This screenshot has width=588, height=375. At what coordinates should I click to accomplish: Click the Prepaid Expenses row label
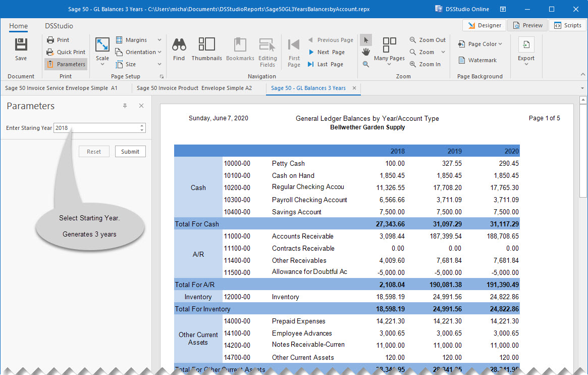(298, 321)
